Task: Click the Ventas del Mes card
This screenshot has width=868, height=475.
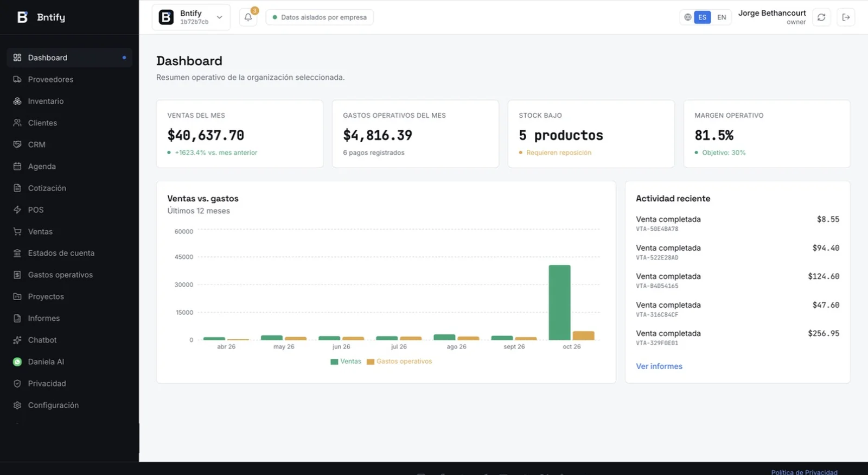Action: 240,134
